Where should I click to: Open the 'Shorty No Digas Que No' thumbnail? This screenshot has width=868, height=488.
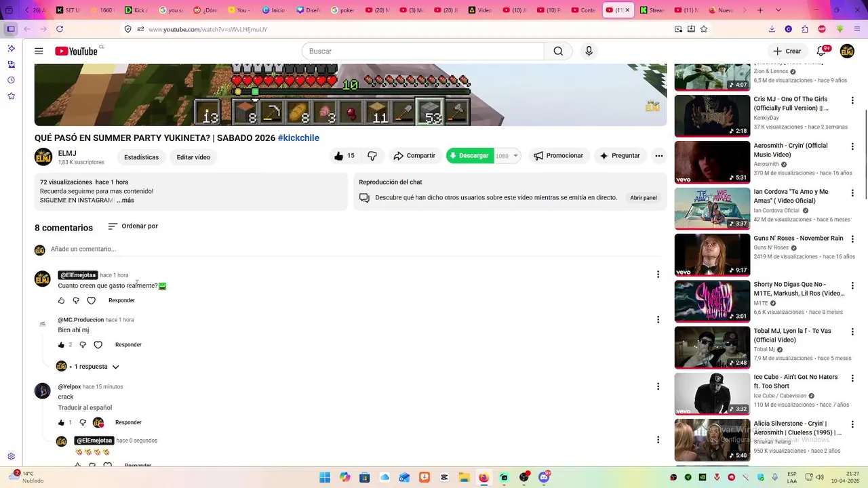(712, 301)
